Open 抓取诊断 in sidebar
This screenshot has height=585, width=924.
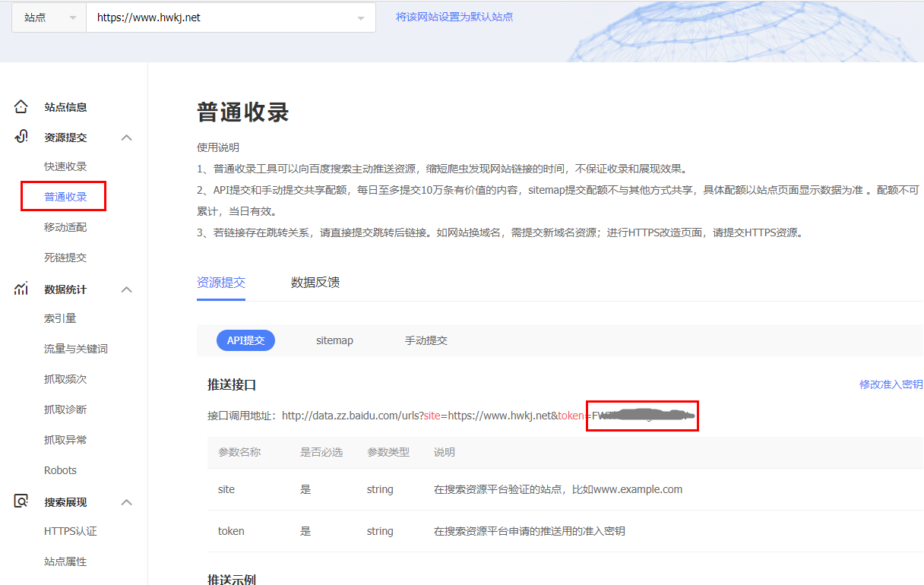pos(65,409)
